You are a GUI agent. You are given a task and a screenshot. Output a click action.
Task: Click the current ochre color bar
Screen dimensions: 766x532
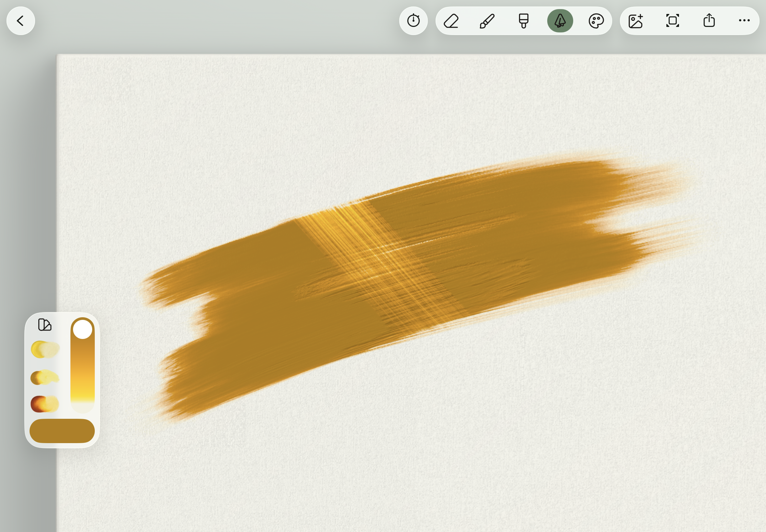[x=62, y=431]
